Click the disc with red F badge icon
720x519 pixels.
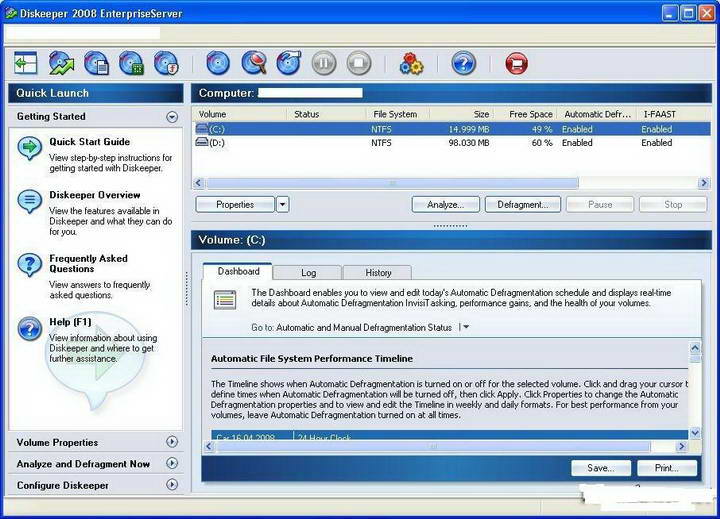click(166, 63)
